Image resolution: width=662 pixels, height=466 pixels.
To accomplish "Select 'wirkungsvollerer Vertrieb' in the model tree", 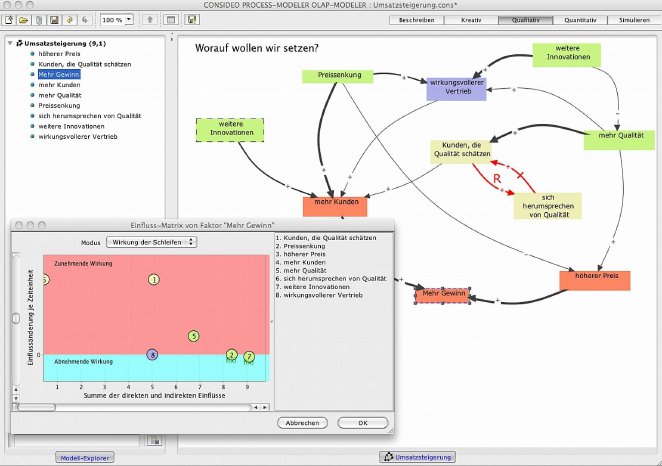I will [78, 136].
